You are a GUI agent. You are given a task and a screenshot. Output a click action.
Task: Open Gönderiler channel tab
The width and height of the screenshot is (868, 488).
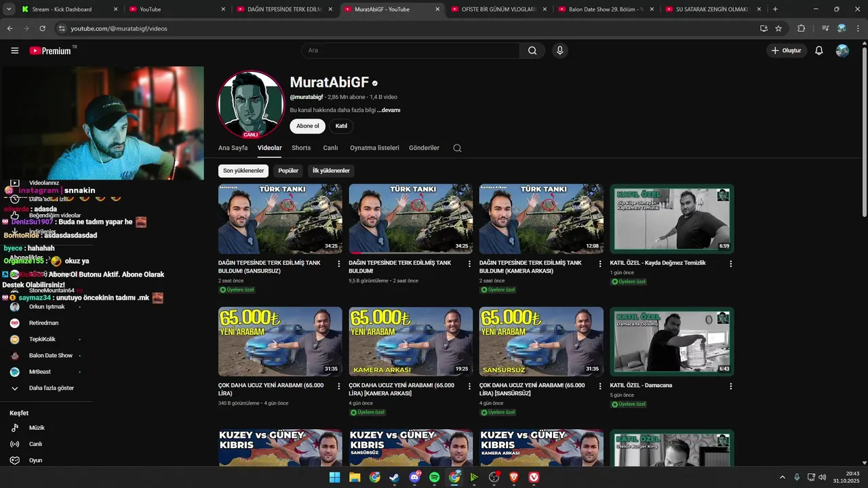424,148
